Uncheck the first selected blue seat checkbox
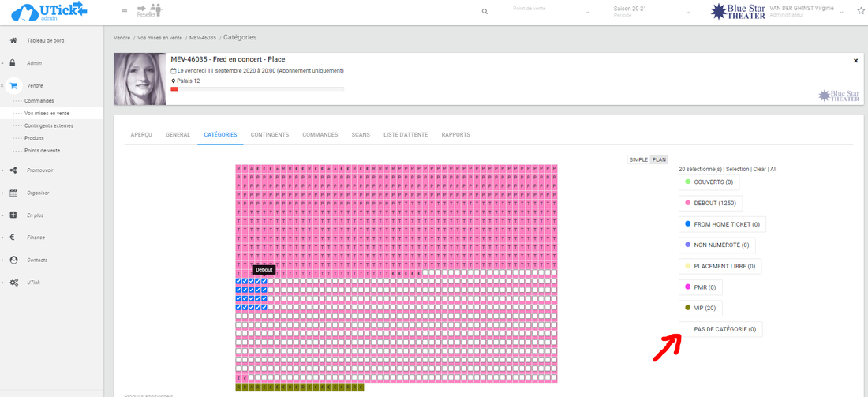 [x=239, y=281]
